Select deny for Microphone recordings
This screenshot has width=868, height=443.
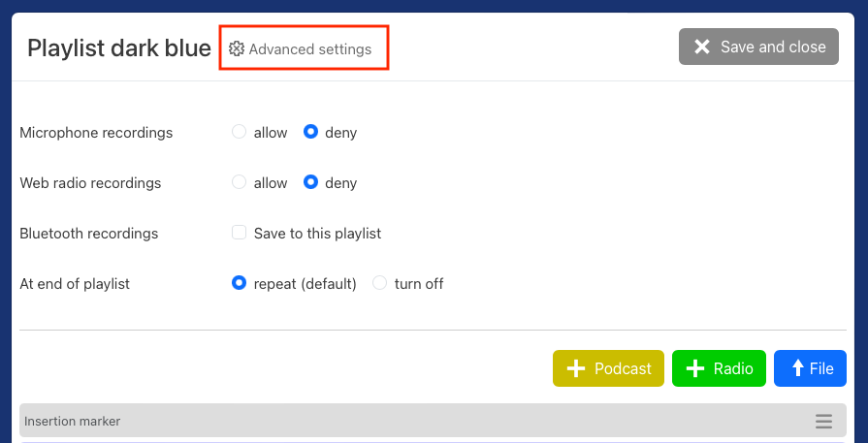pos(311,133)
